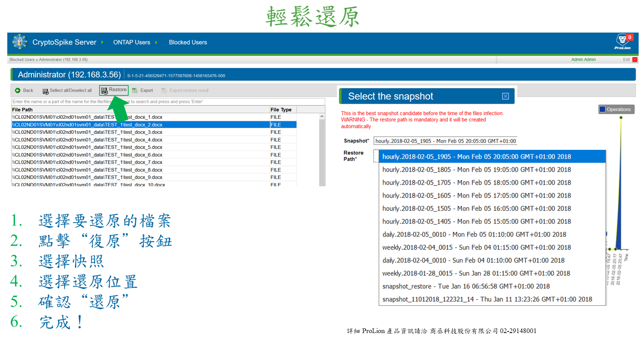Click the top data point on chart
Screen dimensions: 644x338
[x=621, y=118]
